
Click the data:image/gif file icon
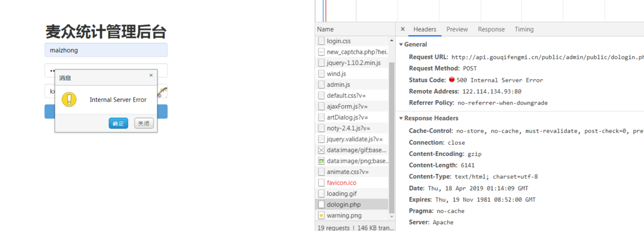(x=321, y=150)
